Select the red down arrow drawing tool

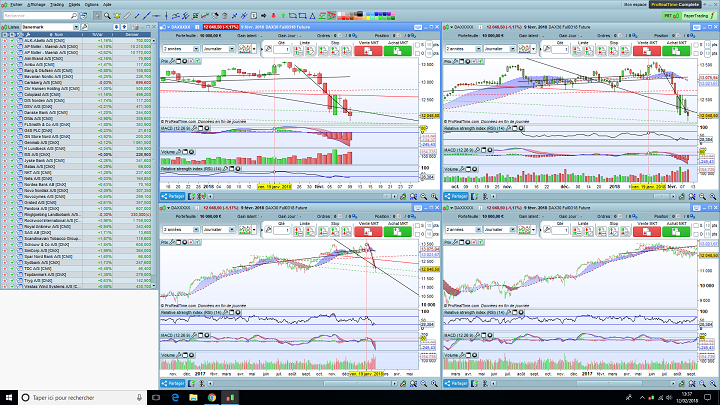coord(273,16)
